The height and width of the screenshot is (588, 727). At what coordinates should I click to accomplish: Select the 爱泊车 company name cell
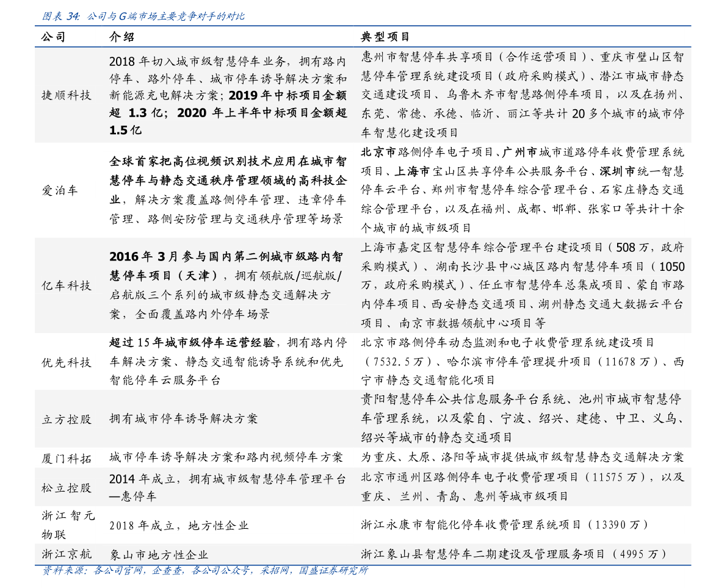(60, 190)
